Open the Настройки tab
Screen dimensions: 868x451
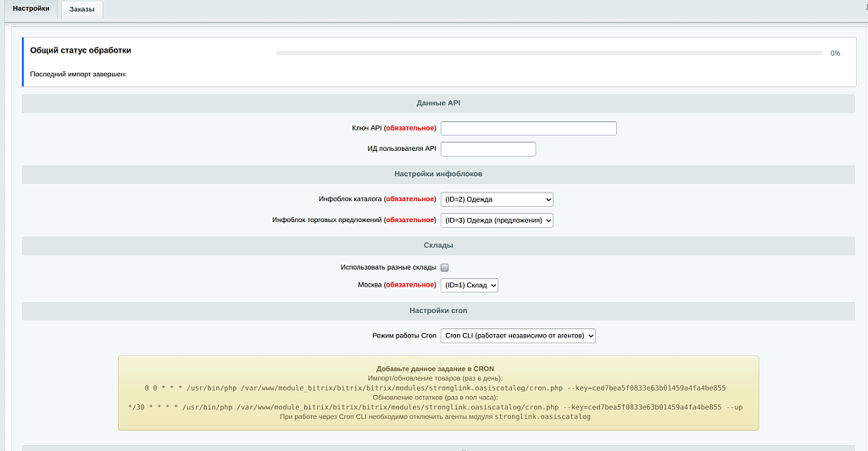(x=31, y=8)
